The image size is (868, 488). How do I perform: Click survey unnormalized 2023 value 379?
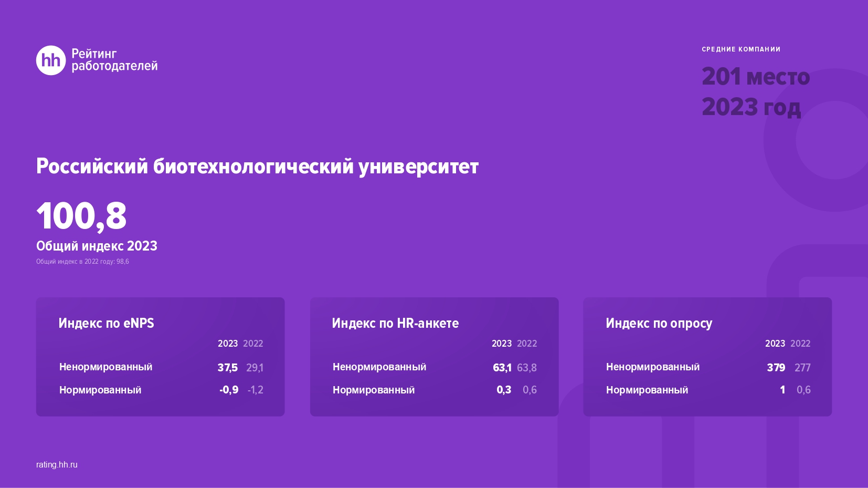point(776,368)
